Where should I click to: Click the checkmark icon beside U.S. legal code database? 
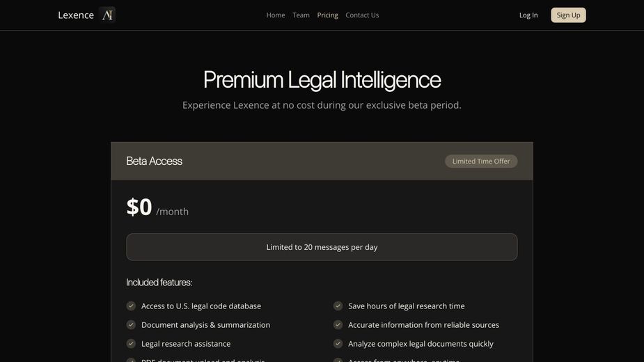click(x=131, y=306)
